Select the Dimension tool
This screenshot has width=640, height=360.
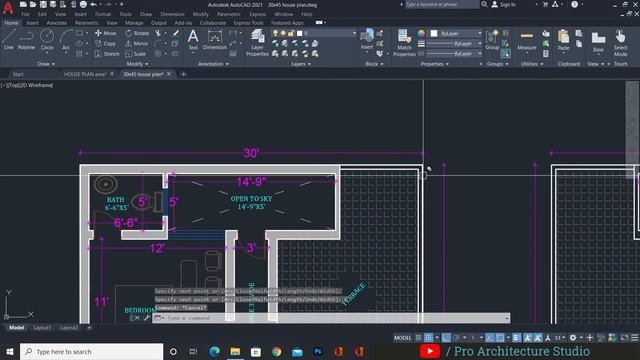pyautogui.click(x=215, y=40)
